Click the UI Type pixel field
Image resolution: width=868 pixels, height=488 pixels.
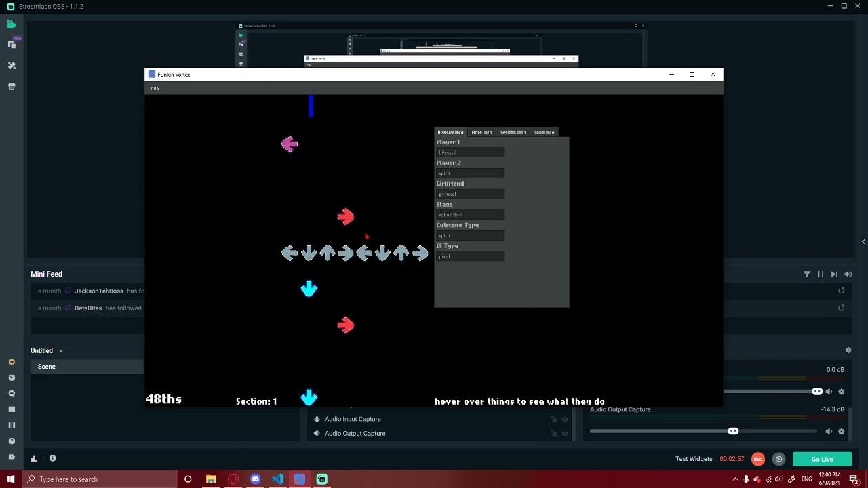click(470, 257)
